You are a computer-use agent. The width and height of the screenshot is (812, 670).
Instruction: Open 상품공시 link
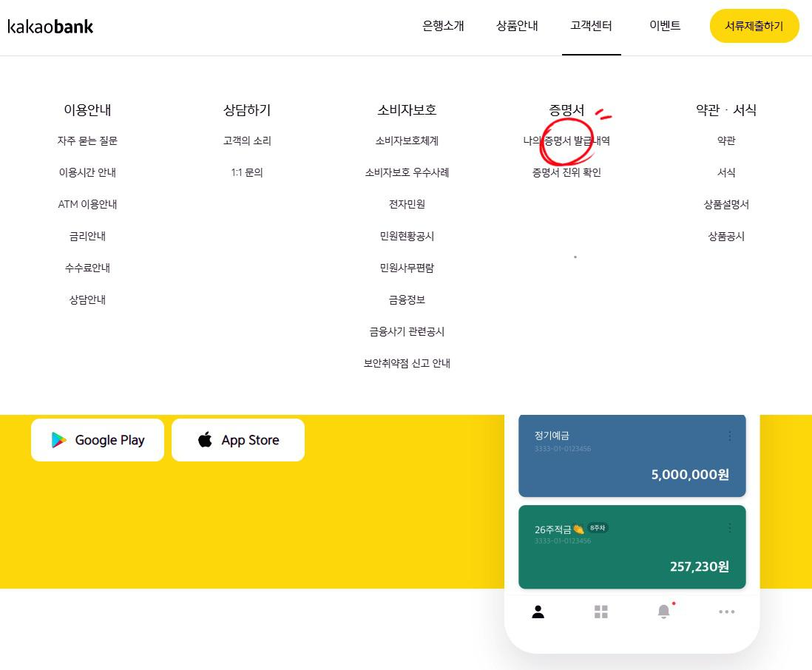(726, 236)
